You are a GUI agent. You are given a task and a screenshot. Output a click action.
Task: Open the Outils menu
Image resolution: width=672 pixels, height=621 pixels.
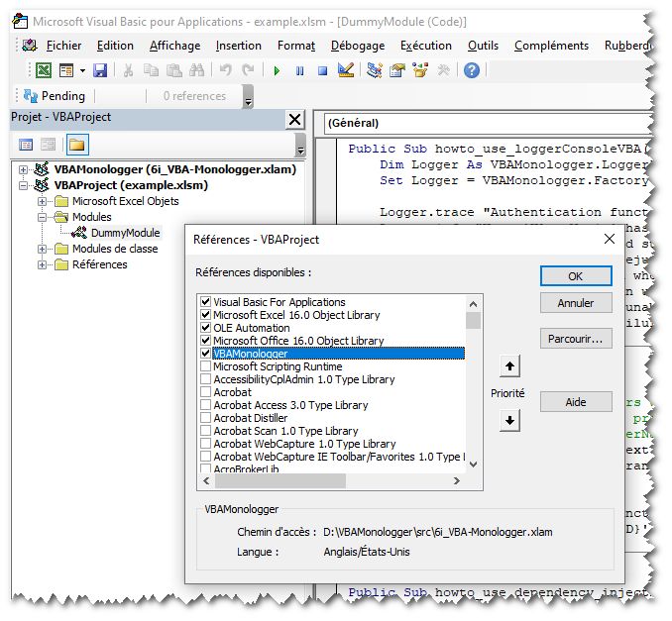[483, 46]
